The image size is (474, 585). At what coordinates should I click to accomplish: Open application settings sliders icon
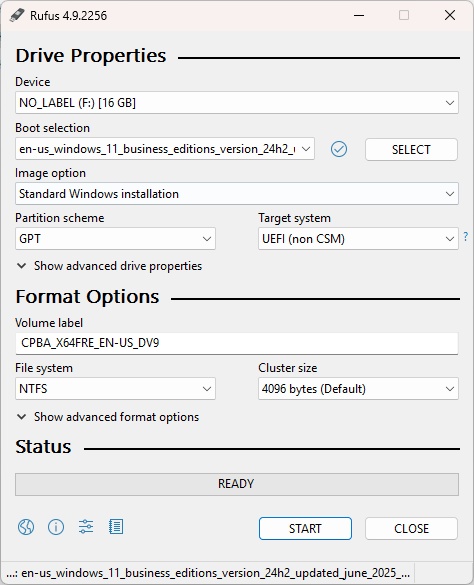click(x=86, y=527)
